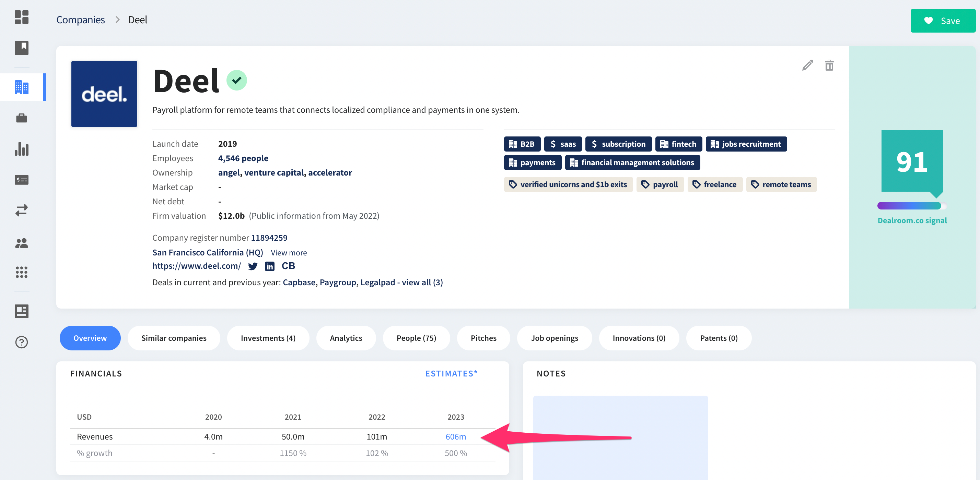Open Deel's LinkedIn icon
980x480 pixels.
(x=269, y=266)
